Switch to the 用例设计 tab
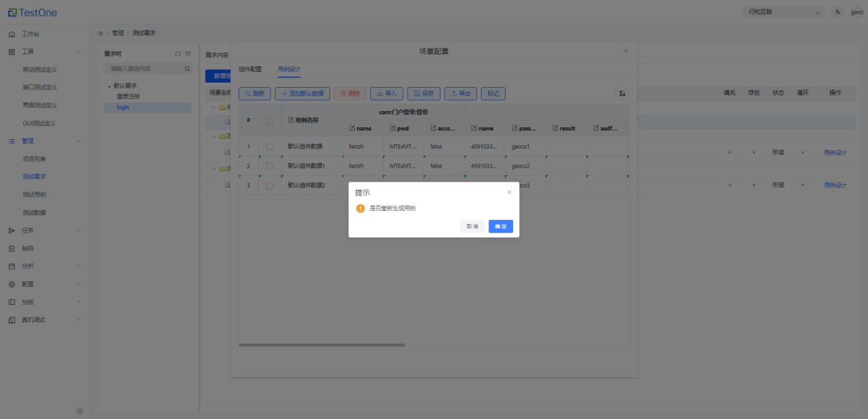The width and height of the screenshot is (868, 419). point(288,69)
